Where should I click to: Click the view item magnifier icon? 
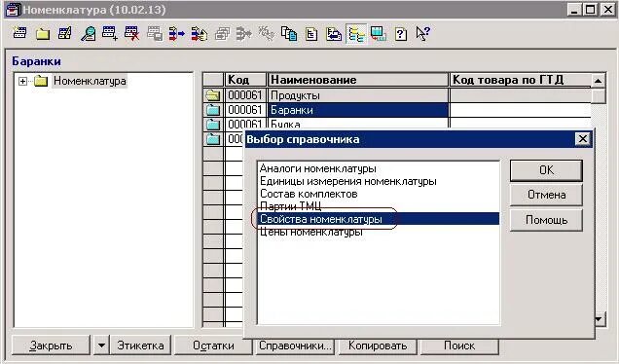88,34
